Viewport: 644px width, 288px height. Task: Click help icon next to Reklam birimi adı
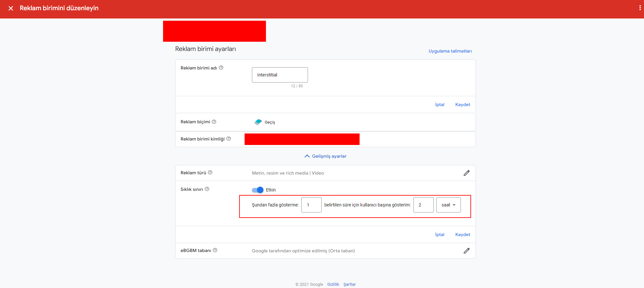pos(221,68)
